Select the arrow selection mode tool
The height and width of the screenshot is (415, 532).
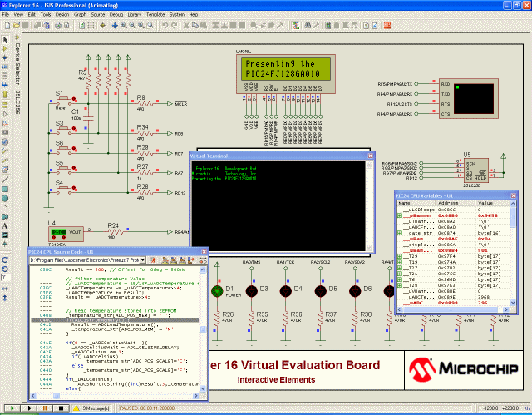pos(6,39)
